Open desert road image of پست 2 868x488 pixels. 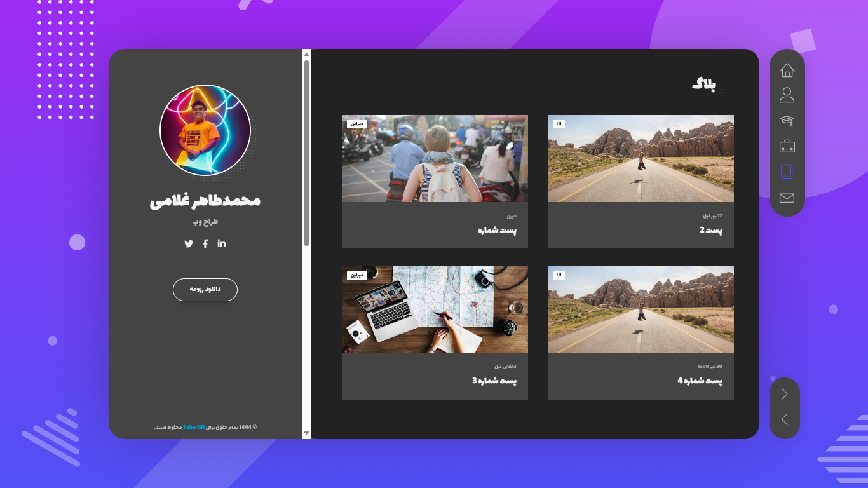[x=641, y=158]
